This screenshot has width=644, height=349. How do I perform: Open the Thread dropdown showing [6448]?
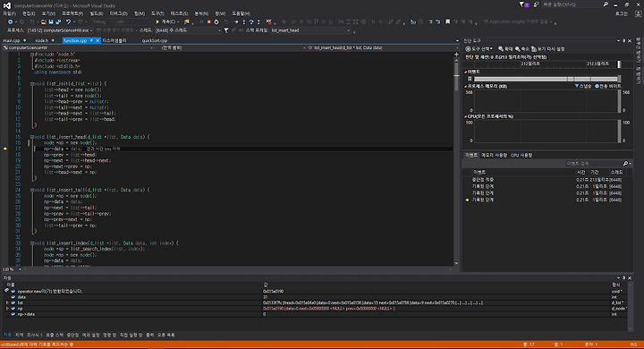(188, 30)
